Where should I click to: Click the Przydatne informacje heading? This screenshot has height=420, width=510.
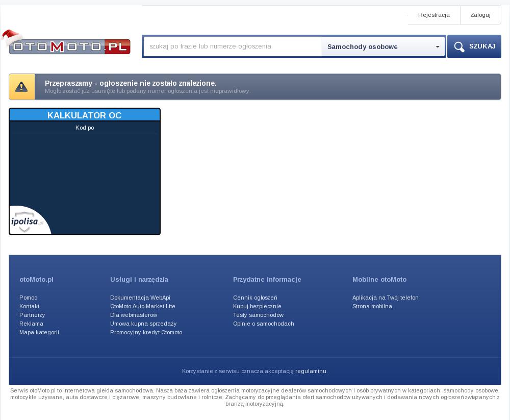tap(267, 279)
